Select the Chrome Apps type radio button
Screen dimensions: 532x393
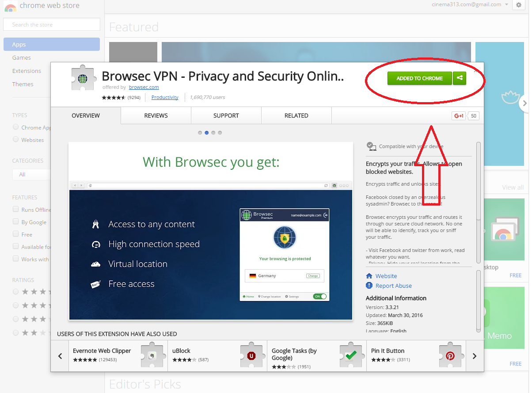click(x=16, y=127)
